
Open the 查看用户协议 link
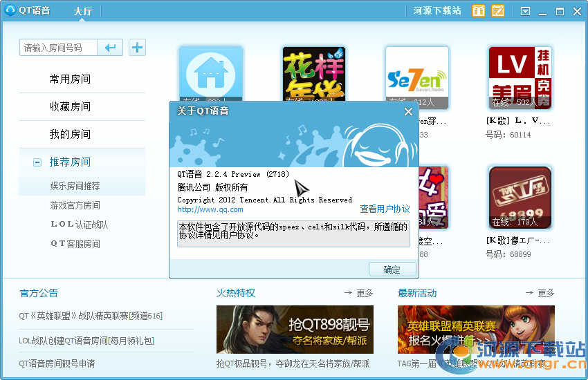[x=385, y=209]
